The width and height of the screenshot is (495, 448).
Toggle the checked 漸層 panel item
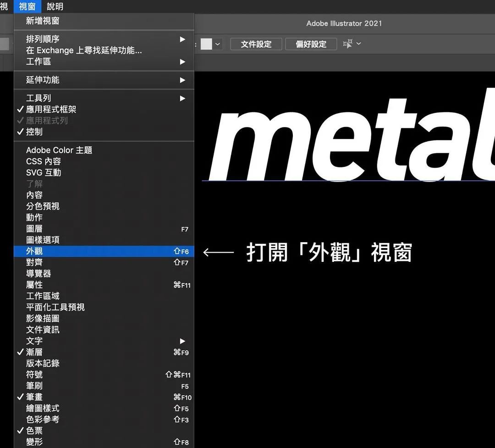[34, 352]
